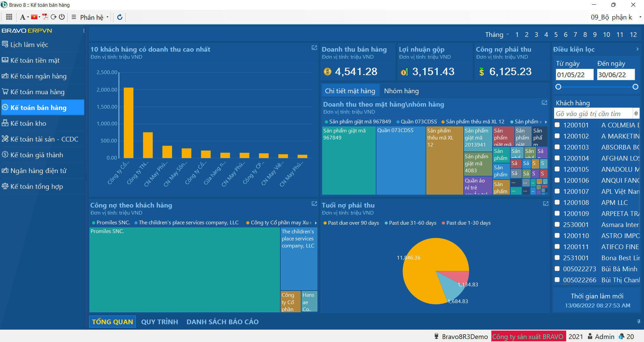The height and width of the screenshot is (342, 644).
Task: Select month 12 in the month bar
Action: pos(633,35)
